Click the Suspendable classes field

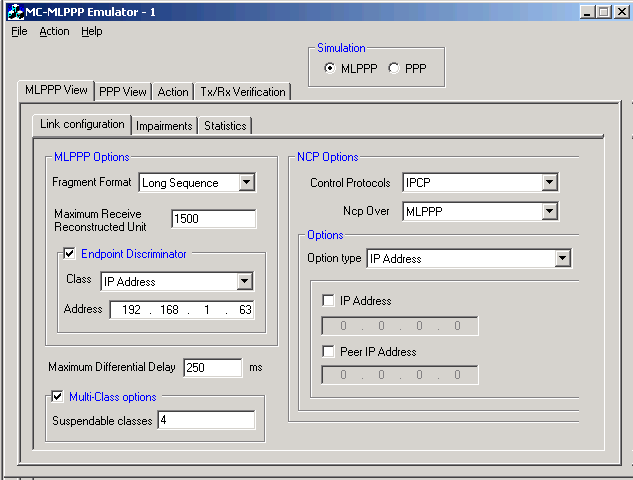tap(206, 420)
